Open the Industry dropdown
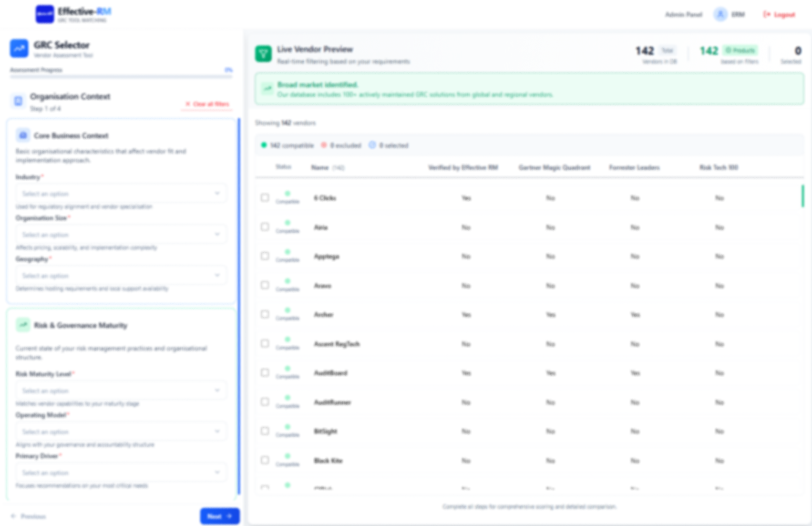The image size is (812, 526). point(121,193)
